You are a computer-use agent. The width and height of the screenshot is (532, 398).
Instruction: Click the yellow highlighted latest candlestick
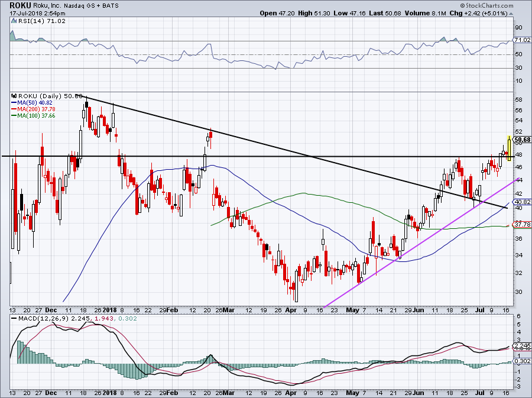point(510,148)
